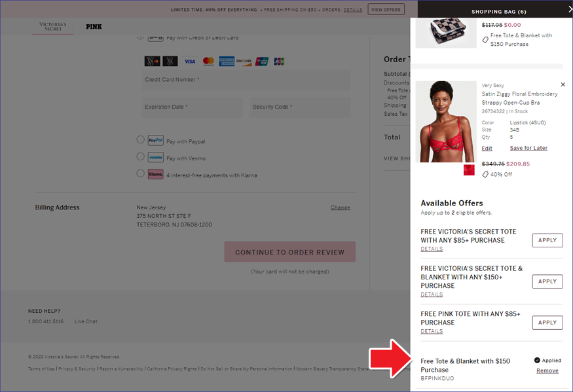Choose the Klarna payments radio button
This screenshot has height=392, width=573.
[x=140, y=173]
